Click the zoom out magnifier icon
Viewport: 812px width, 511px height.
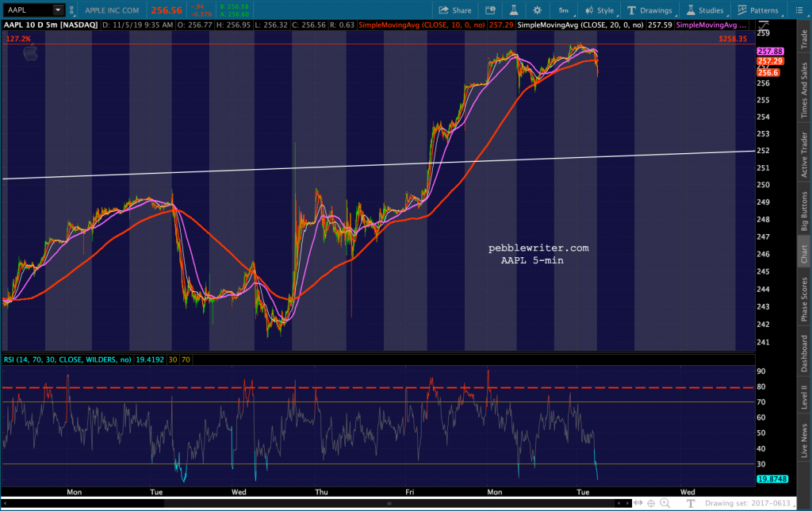pos(679,503)
